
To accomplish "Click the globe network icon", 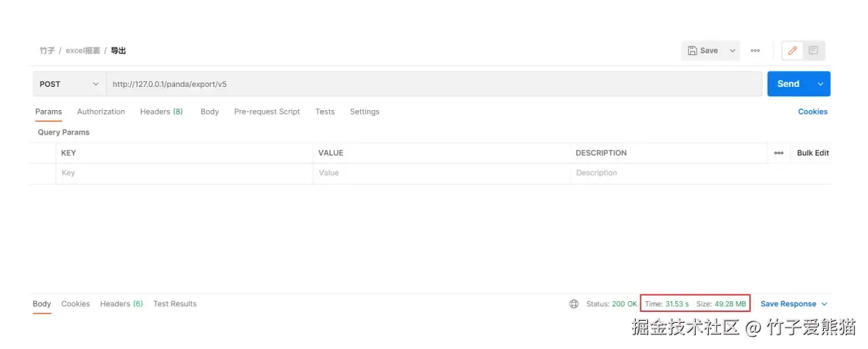I will 574,304.
